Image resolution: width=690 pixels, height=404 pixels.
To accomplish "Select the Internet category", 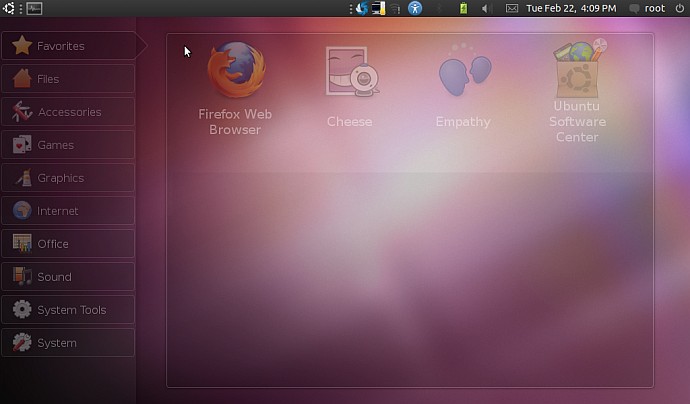I will pyautogui.click(x=69, y=211).
